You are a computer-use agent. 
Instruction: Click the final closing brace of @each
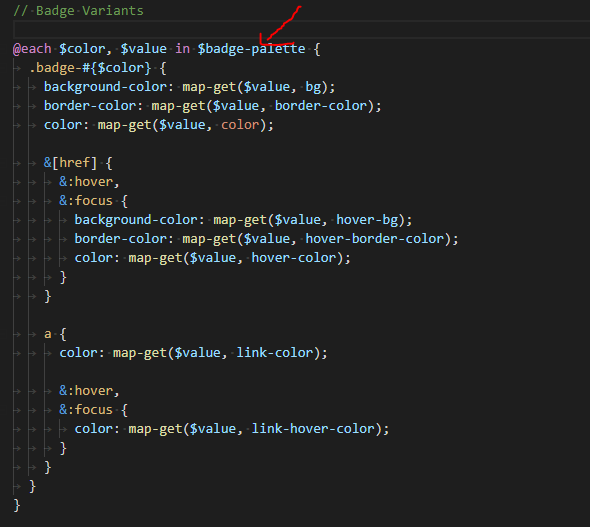click(17, 505)
